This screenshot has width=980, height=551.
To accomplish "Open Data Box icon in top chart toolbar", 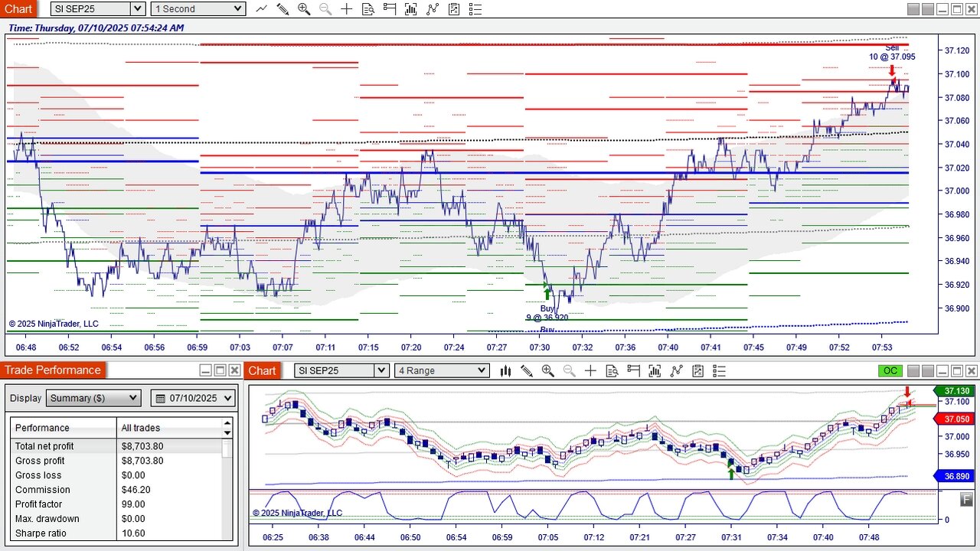I will point(368,9).
